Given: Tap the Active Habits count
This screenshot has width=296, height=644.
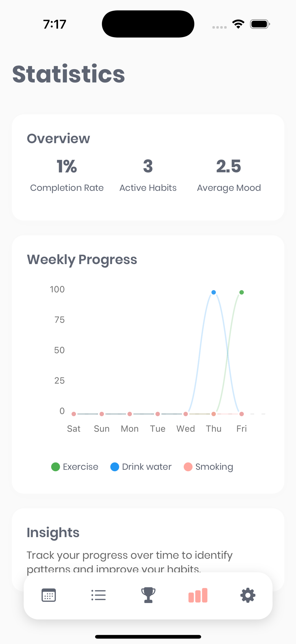Looking at the screenshot, I should (x=148, y=175).
